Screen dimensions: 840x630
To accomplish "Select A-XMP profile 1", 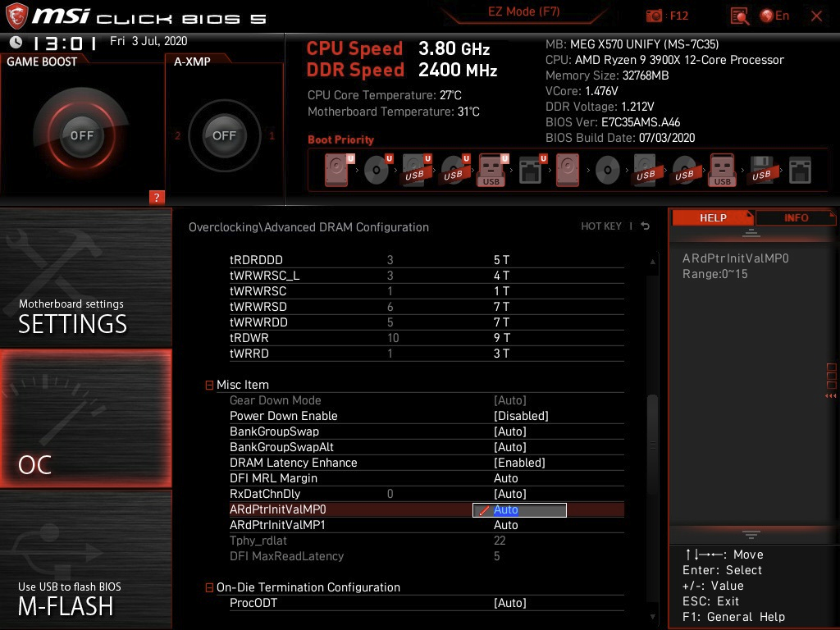I will (x=272, y=135).
